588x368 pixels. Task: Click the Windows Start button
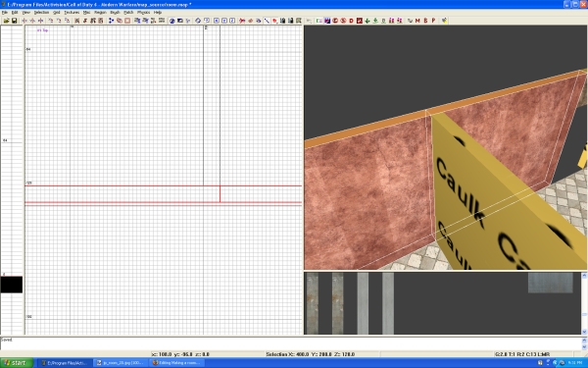[17, 363]
